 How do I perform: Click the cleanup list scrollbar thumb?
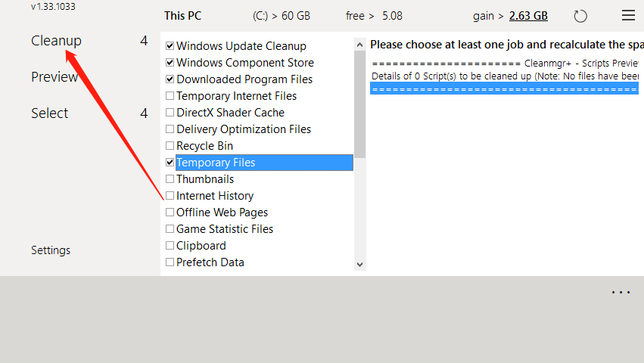coord(359,102)
